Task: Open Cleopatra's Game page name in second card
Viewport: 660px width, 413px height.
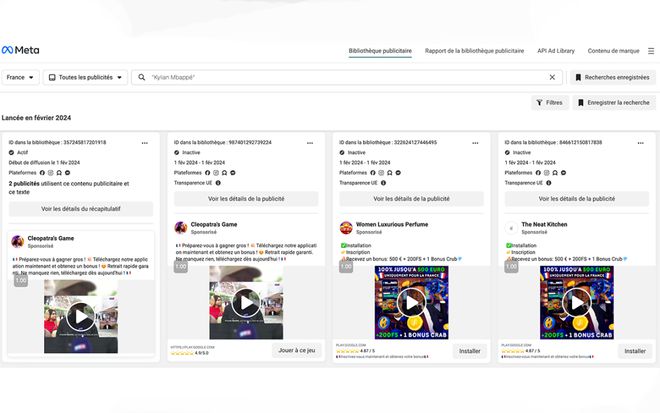Action: tap(214, 224)
